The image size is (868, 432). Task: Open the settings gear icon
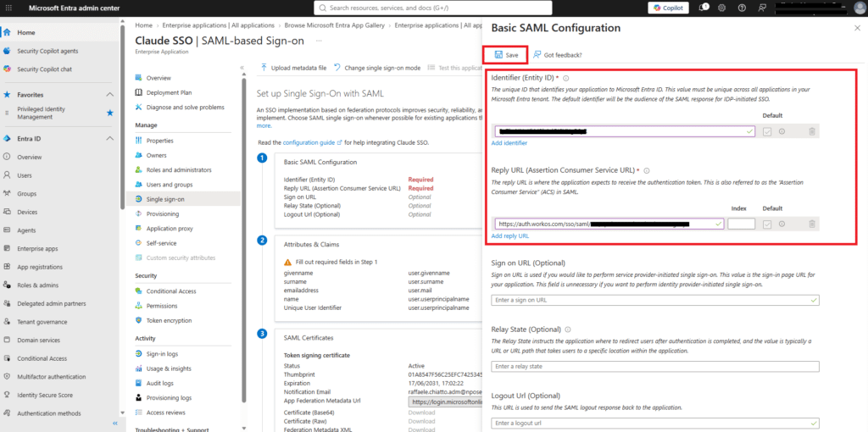click(x=722, y=8)
